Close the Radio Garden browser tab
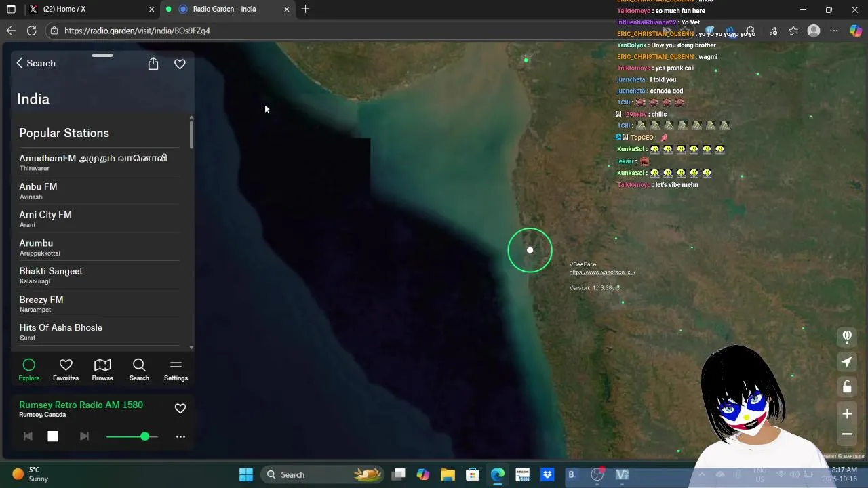 tap(286, 9)
